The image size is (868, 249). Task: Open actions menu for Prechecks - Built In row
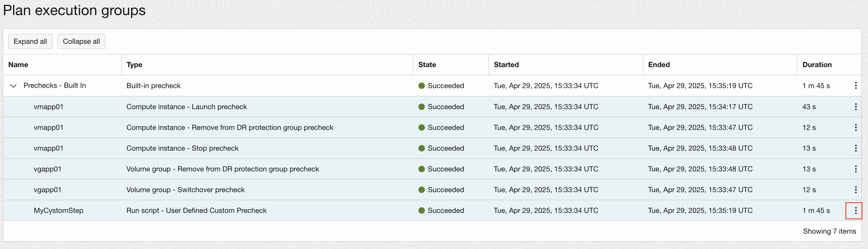coord(856,86)
